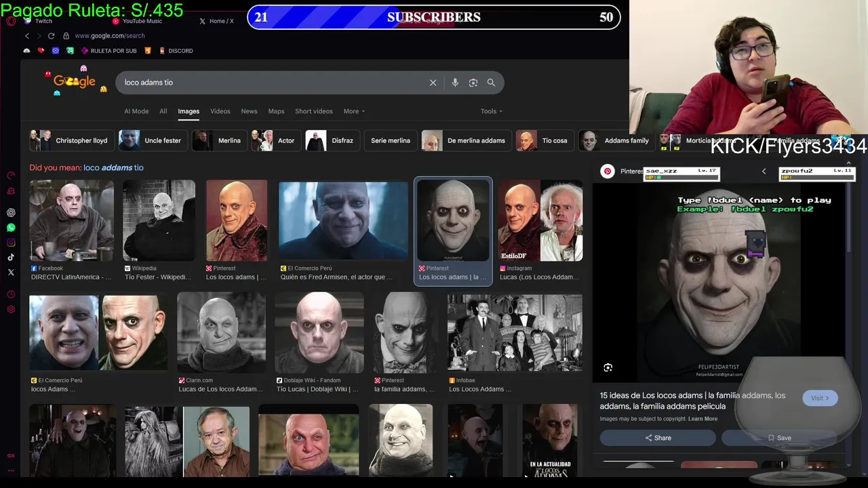Click the site lock icon in address bar
868x488 pixels.
pos(66,36)
